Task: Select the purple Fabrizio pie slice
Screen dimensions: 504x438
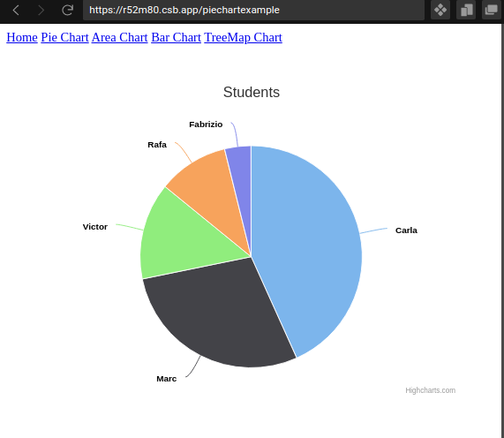Action: coord(242,174)
